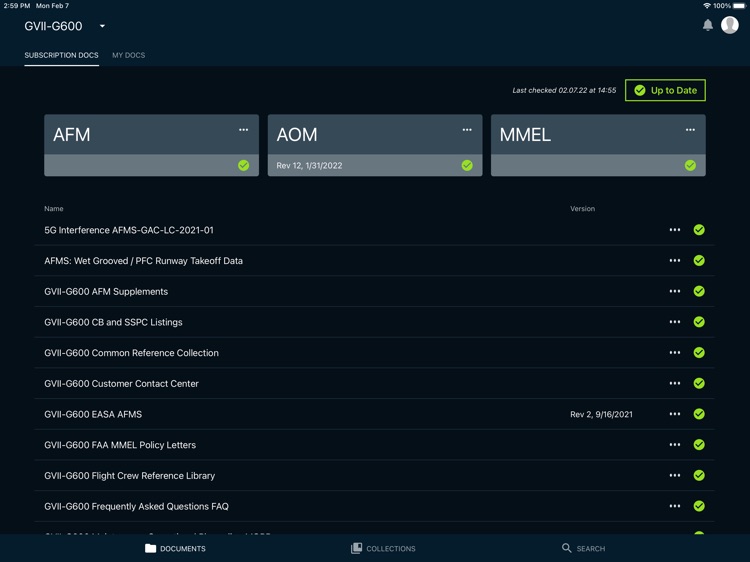
Task: Tap the battery indicator in status bar
Action: 739,6
